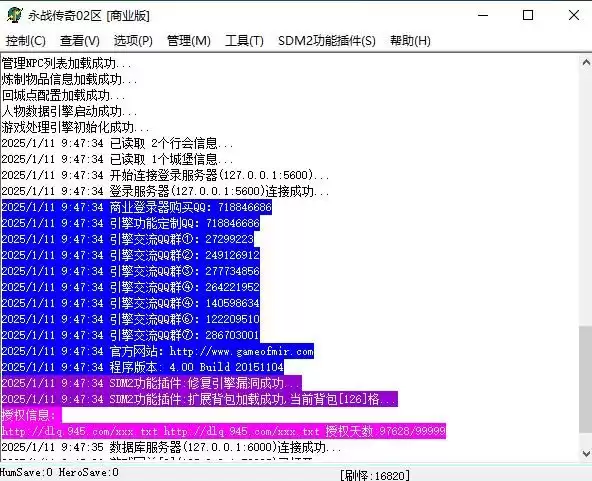Image resolution: width=592 pixels, height=481 pixels.
Task: Select line with QQ群 number 140598634
Action: tap(131, 303)
